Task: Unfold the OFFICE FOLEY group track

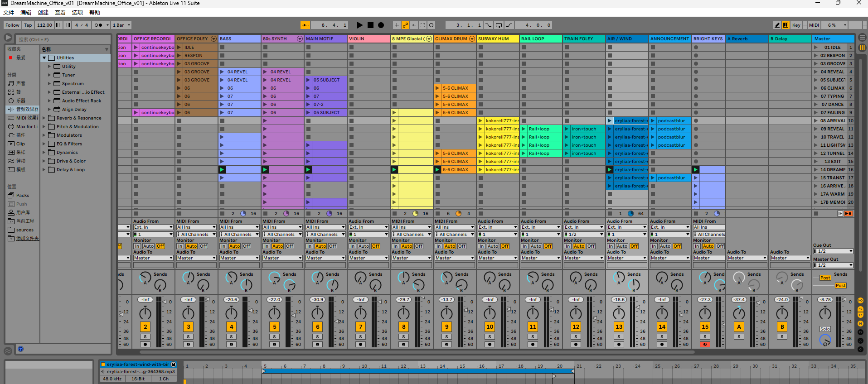Action: 213,39
